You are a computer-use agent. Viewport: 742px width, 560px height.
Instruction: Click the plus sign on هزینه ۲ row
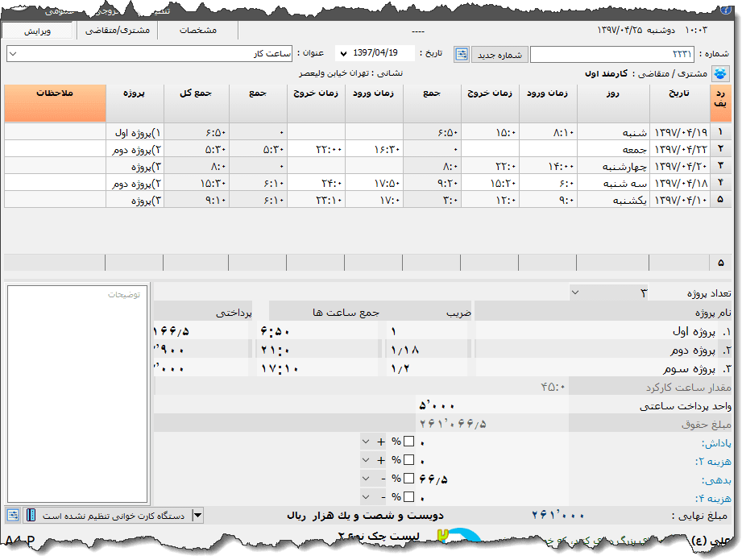point(380,460)
